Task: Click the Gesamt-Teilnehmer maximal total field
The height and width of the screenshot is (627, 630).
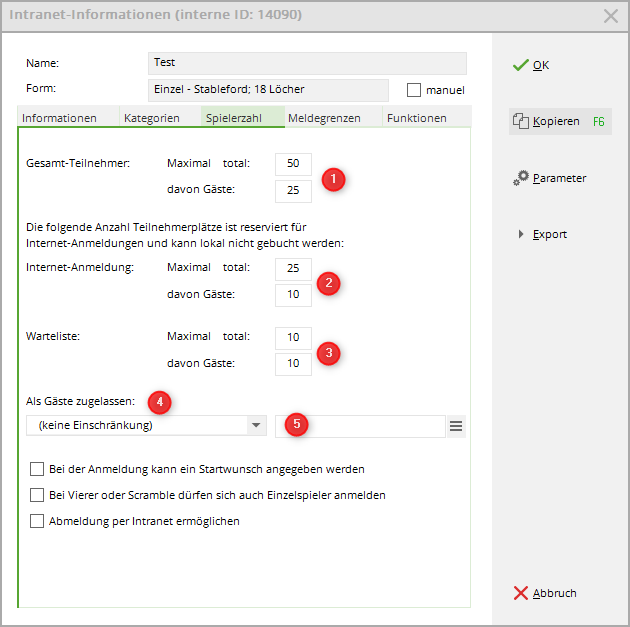Action: pos(293,163)
